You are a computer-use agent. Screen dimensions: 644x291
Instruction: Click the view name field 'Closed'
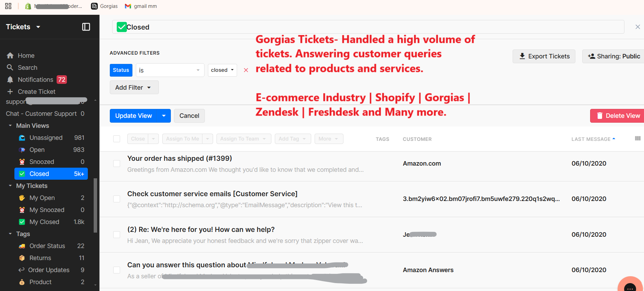[367, 27]
